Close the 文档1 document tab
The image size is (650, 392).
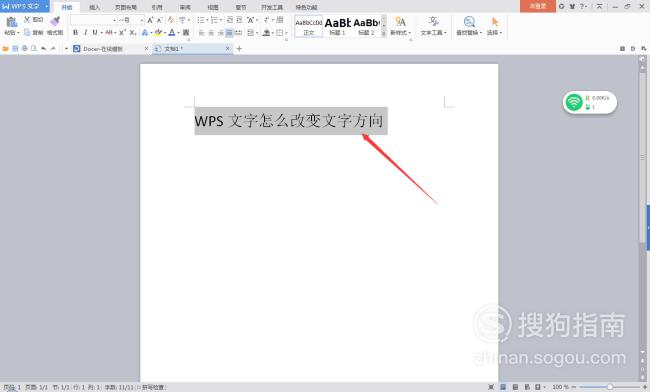coord(227,48)
